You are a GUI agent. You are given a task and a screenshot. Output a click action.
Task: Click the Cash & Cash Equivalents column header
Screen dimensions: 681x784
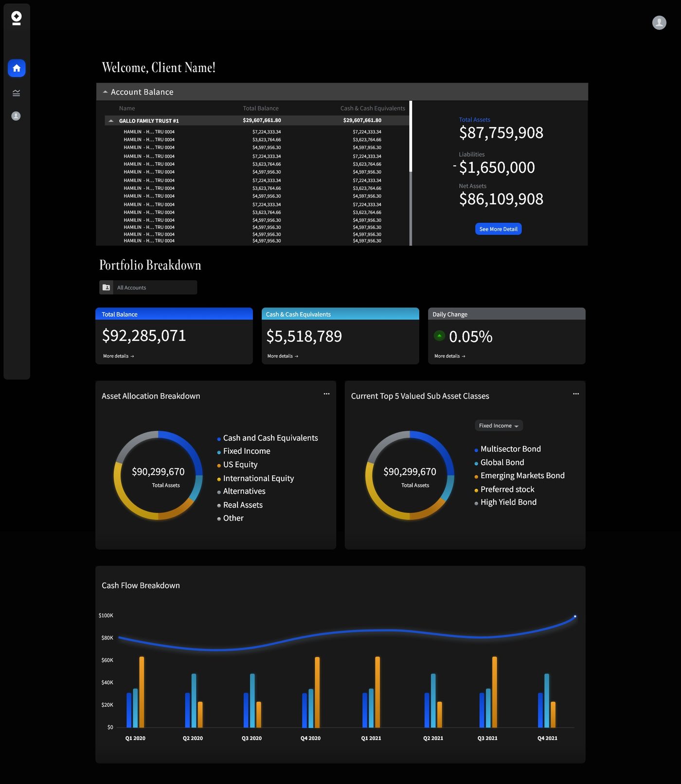click(373, 109)
